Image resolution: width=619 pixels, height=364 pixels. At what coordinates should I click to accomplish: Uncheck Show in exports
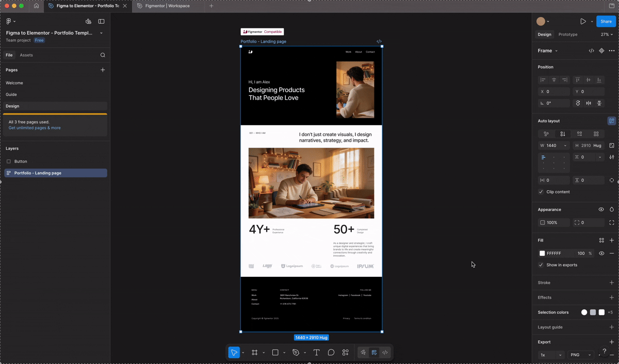pos(541,264)
